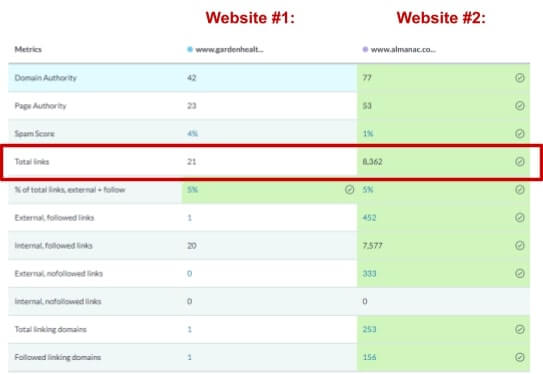The image size is (543, 374).
Task: Select the 'Followed linking domains' label
Action: point(57,357)
